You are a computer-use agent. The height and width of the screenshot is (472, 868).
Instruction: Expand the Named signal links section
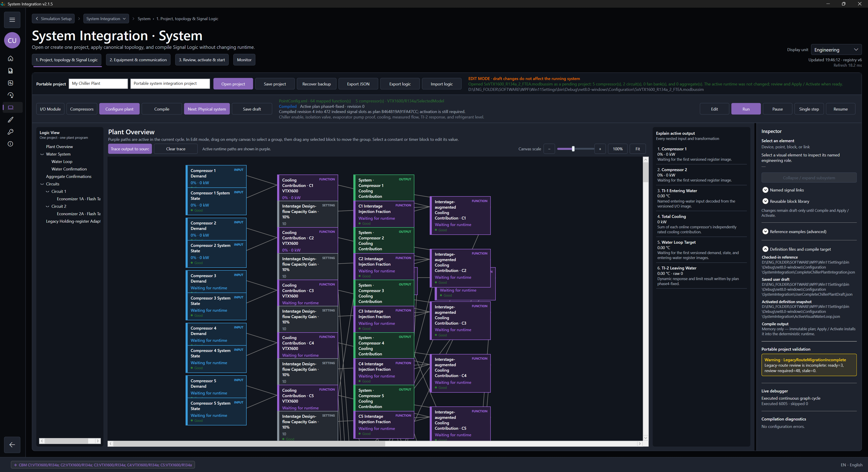765,190
